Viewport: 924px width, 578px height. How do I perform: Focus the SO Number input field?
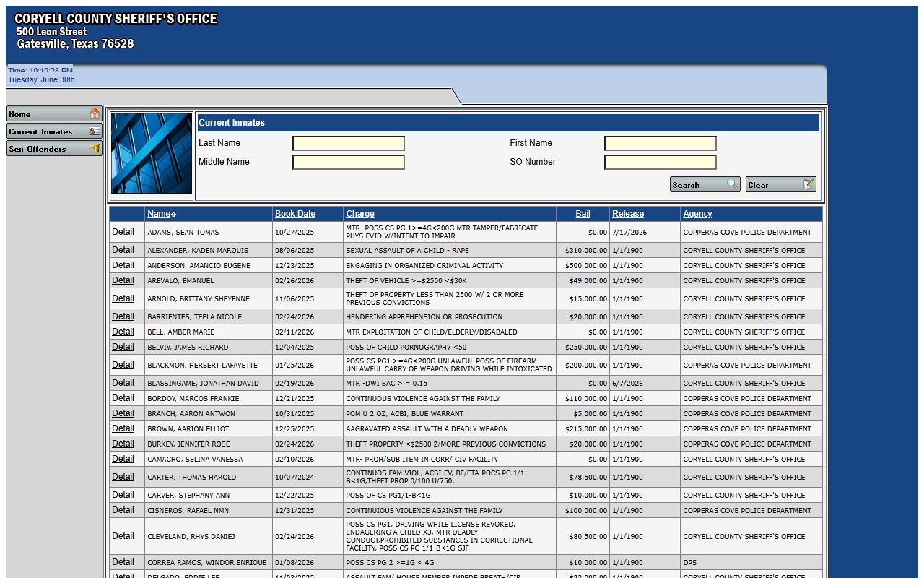point(661,162)
